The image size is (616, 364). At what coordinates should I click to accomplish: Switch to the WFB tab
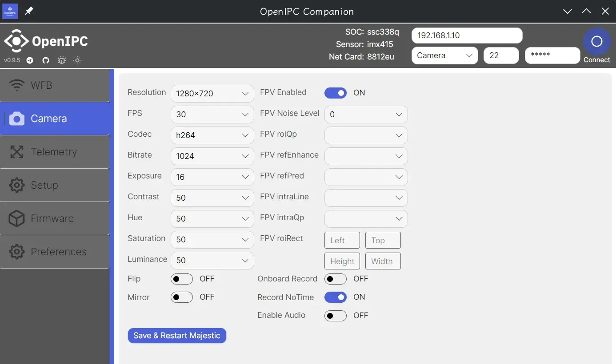coord(55,85)
